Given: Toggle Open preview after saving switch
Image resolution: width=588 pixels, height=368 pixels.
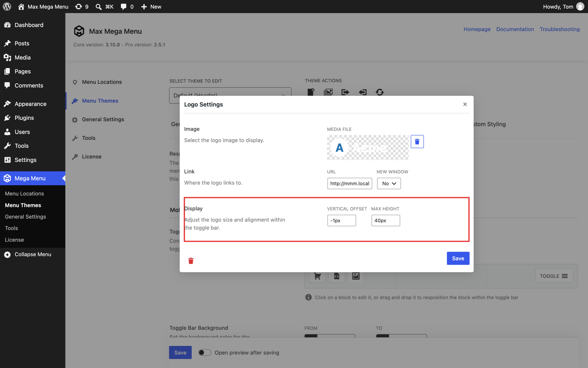Looking at the screenshot, I should 205,352.
